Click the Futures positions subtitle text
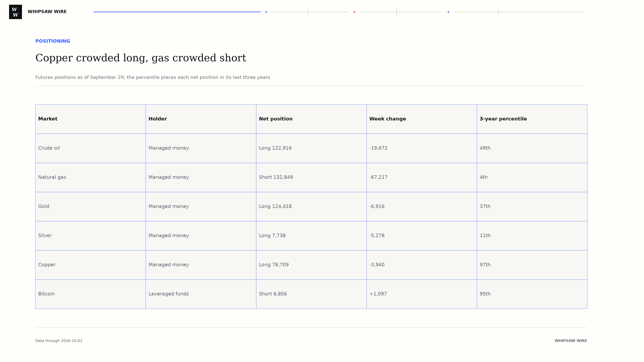 (x=153, y=77)
